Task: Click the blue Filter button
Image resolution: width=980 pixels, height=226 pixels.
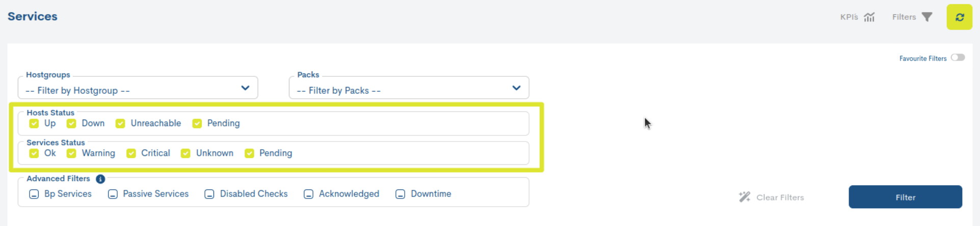Action: tap(905, 197)
